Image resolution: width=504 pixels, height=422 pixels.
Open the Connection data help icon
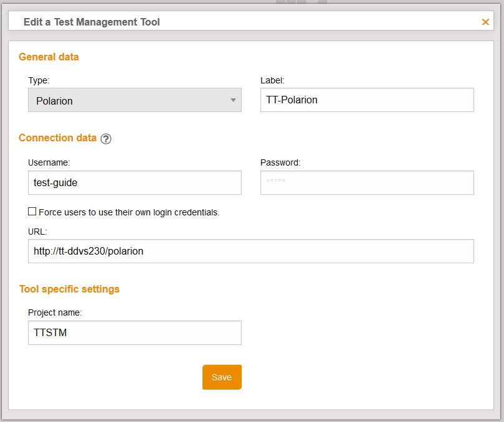(x=106, y=139)
